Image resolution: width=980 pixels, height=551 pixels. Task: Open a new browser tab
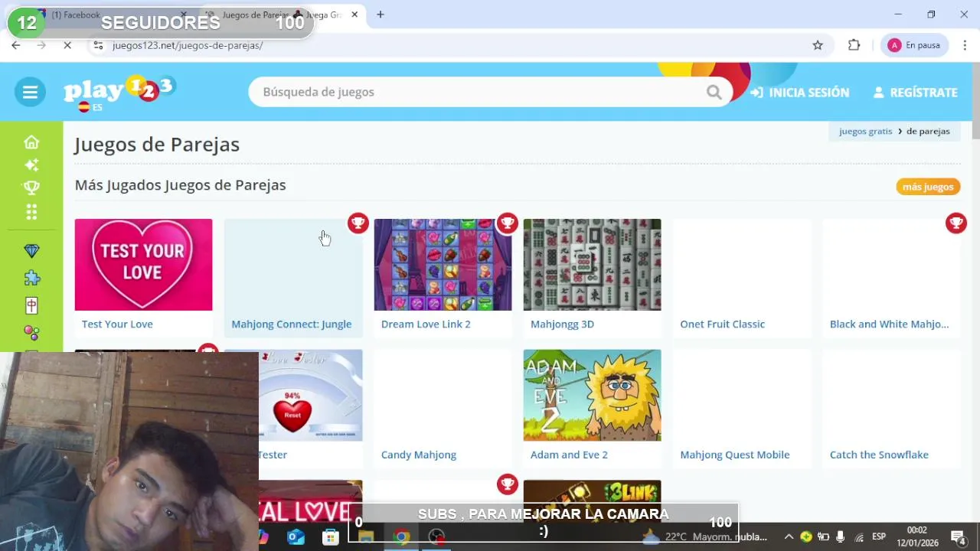coord(381,15)
